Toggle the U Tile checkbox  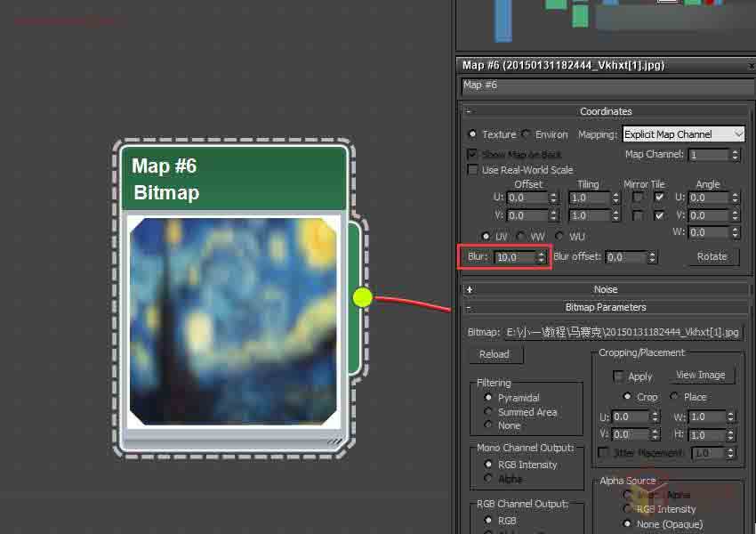click(x=659, y=198)
